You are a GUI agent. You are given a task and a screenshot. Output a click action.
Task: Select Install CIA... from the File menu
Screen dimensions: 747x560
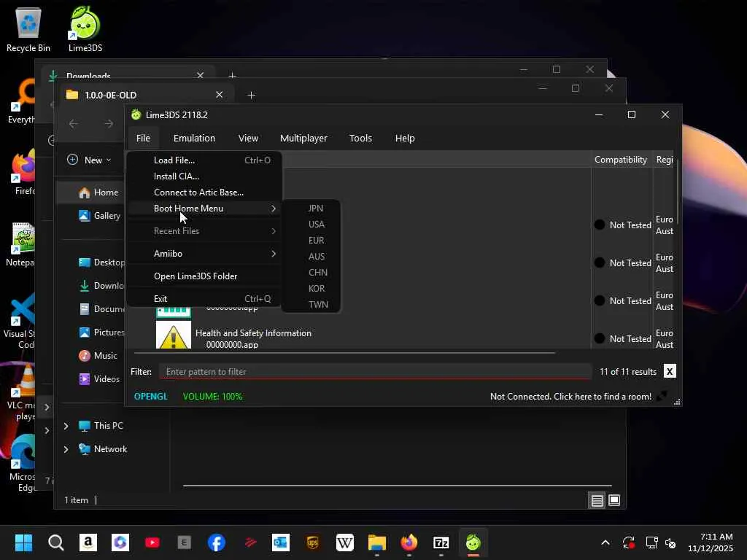pos(177,176)
